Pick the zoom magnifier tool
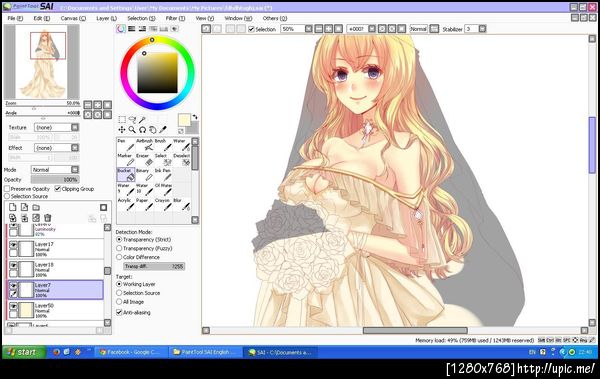 click(132, 130)
